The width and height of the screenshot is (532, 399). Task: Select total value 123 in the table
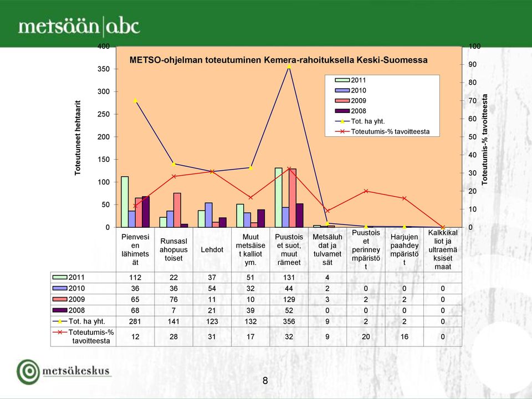tap(212, 321)
